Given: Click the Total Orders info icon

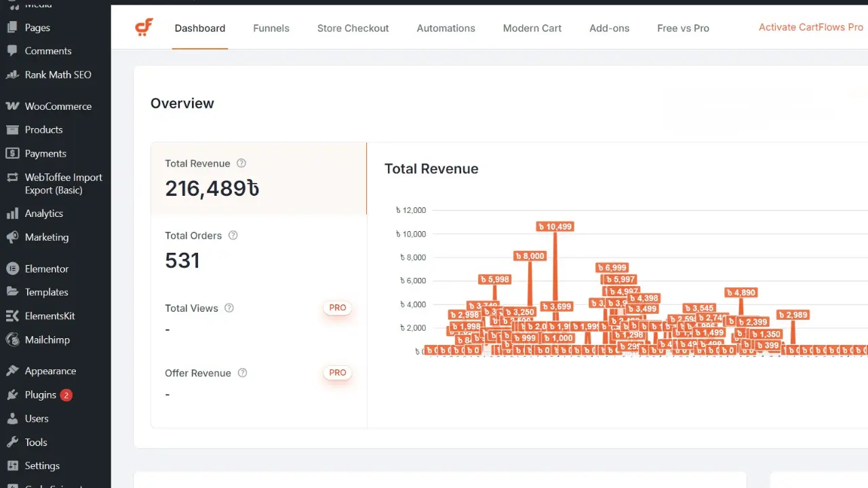Looking at the screenshot, I should tap(233, 236).
